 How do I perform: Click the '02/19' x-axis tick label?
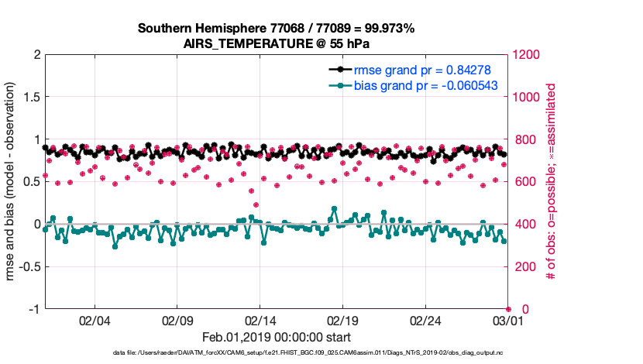[x=342, y=321]
